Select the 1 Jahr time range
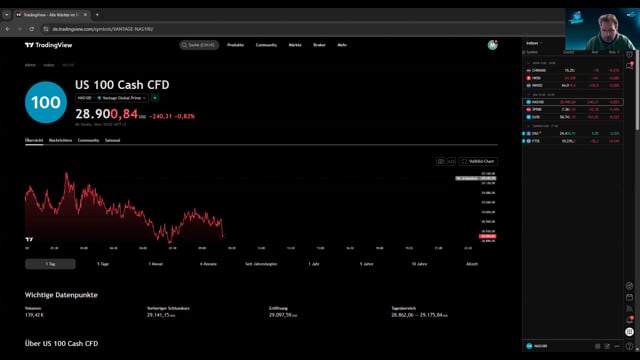 [x=313, y=264]
